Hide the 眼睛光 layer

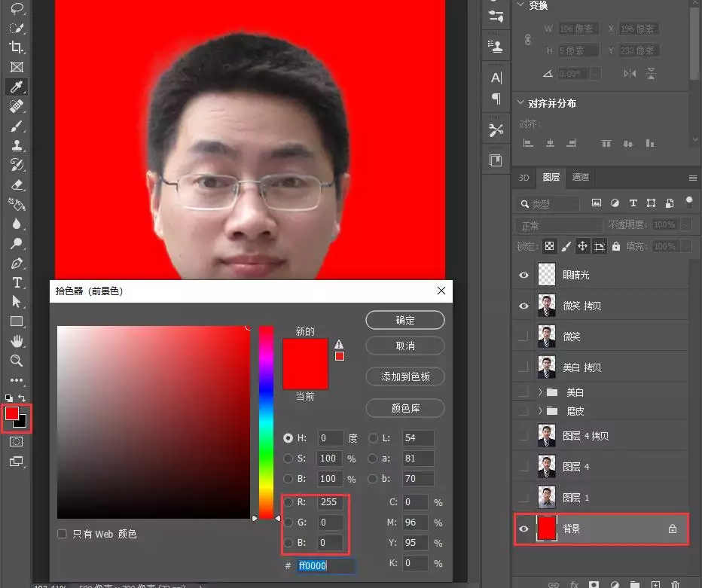(x=523, y=275)
